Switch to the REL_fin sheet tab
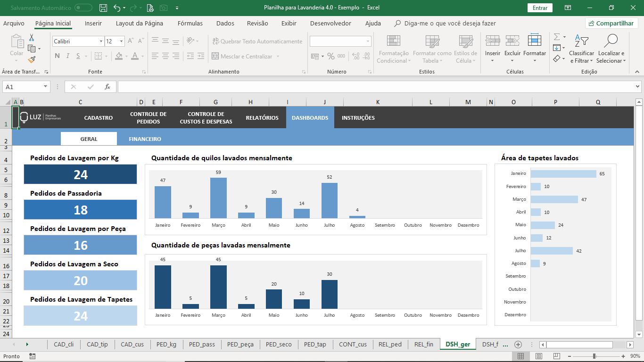 click(424, 345)
